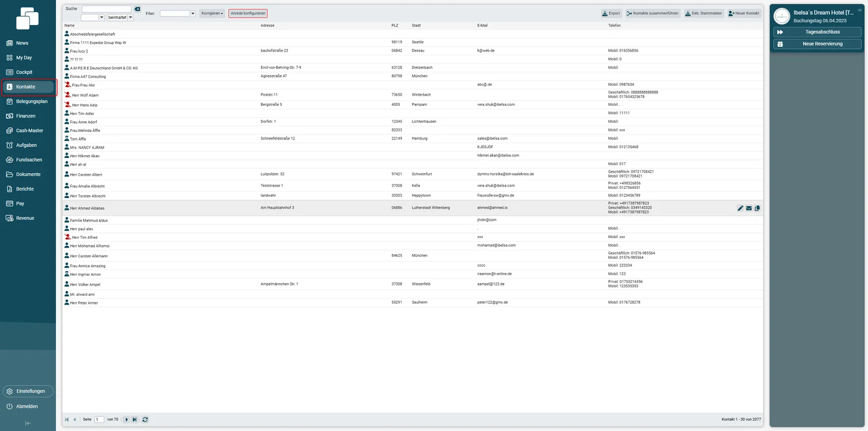Open Cash-Master

tap(29, 131)
